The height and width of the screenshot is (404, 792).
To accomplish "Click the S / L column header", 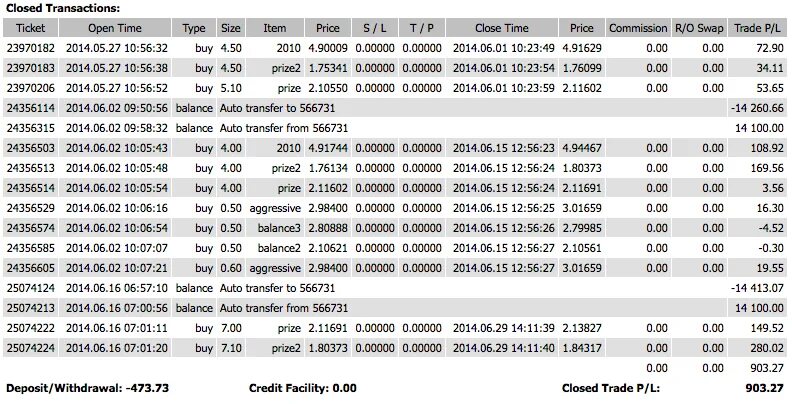I will 375,28.
